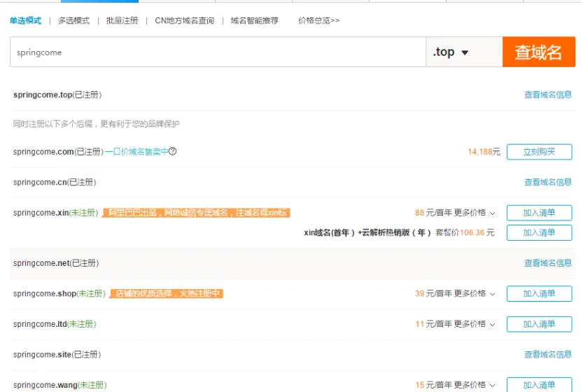The width and height of the screenshot is (581, 392).
Task: Open 批量注册 tab
Action: [122, 20]
